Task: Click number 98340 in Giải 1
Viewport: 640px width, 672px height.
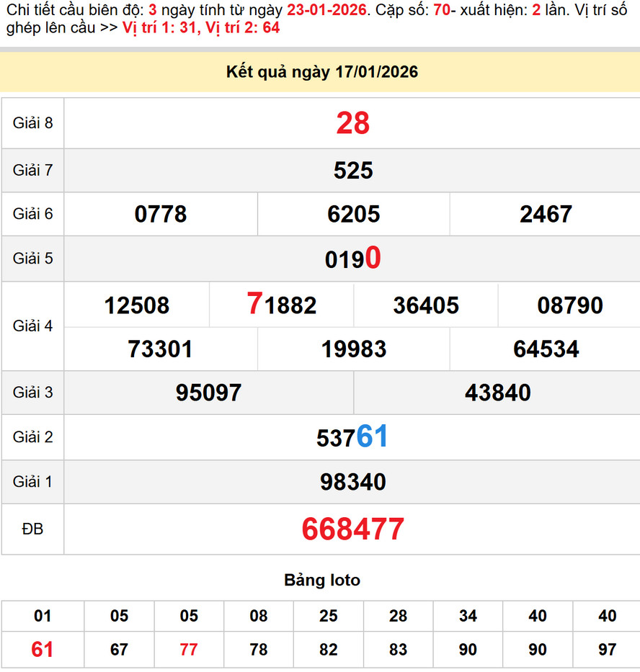Action: (352, 482)
